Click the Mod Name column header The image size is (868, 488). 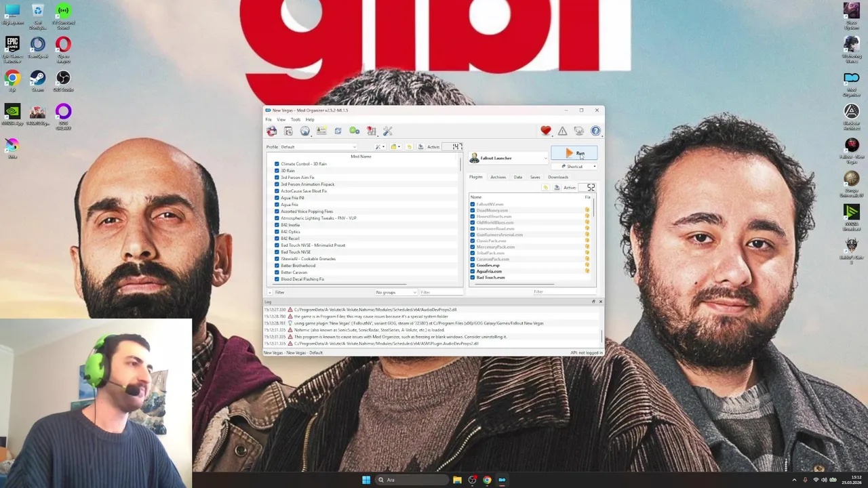pos(361,157)
